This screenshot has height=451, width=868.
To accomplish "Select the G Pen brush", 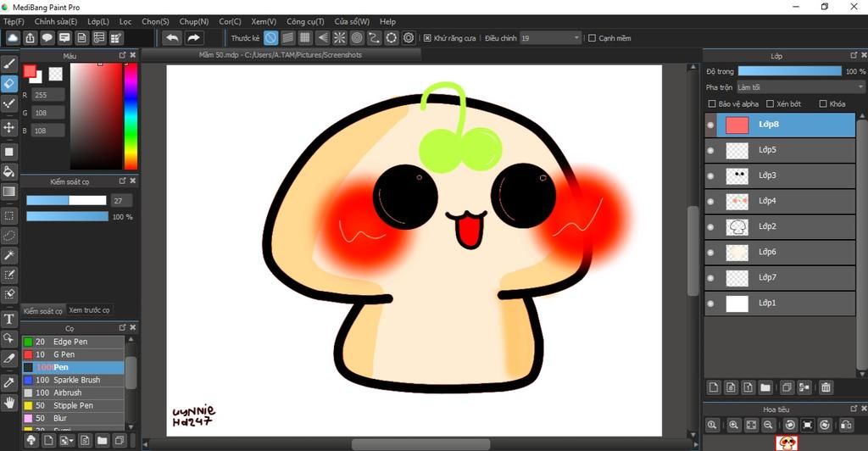I will [73, 354].
